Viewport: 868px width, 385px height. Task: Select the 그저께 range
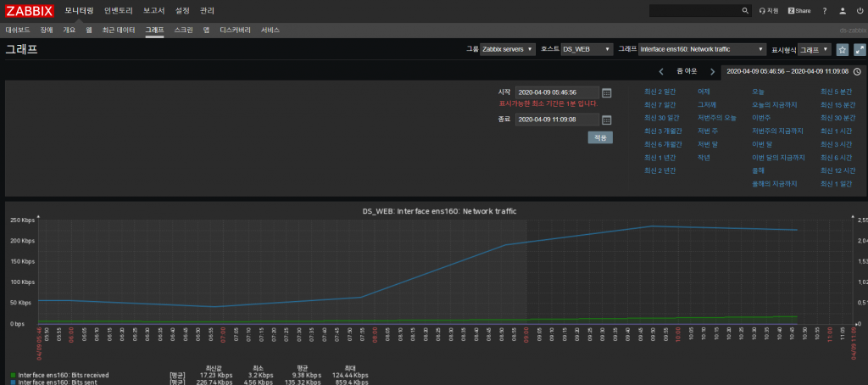pyautogui.click(x=707, y=104)
